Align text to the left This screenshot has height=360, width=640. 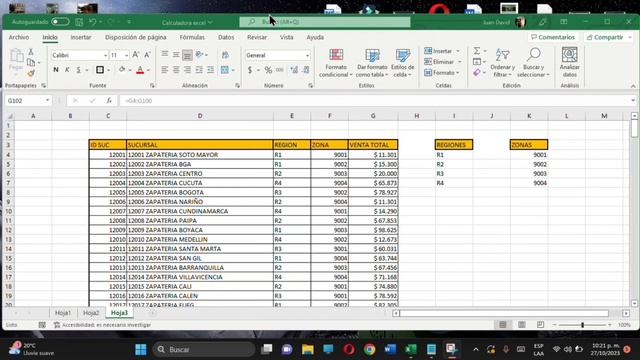164,70
